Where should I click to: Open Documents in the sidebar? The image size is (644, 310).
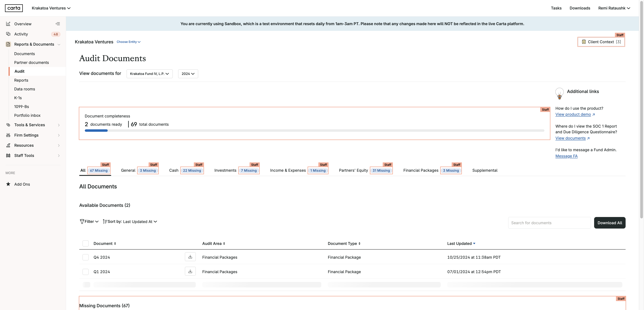24,54
